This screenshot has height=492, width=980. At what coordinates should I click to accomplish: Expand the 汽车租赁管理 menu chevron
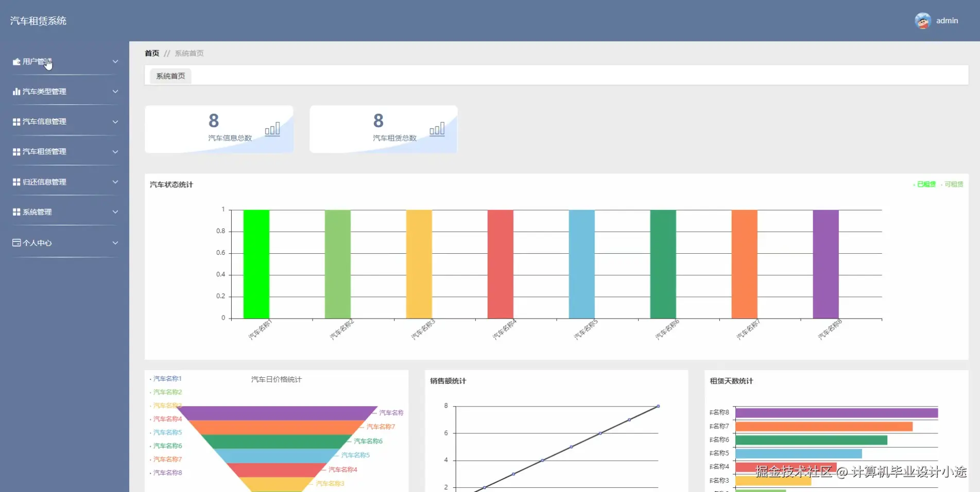115,152
